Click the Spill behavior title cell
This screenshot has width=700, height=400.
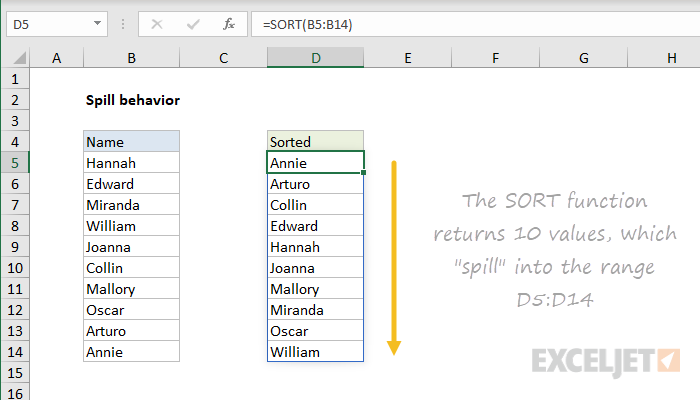click(x=133, y=100)
